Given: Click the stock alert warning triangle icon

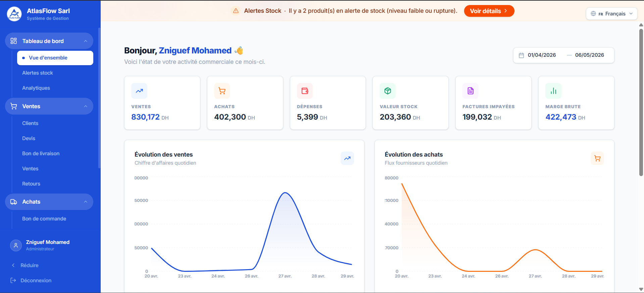Looking at the screenshot, I should pos(236,11).
